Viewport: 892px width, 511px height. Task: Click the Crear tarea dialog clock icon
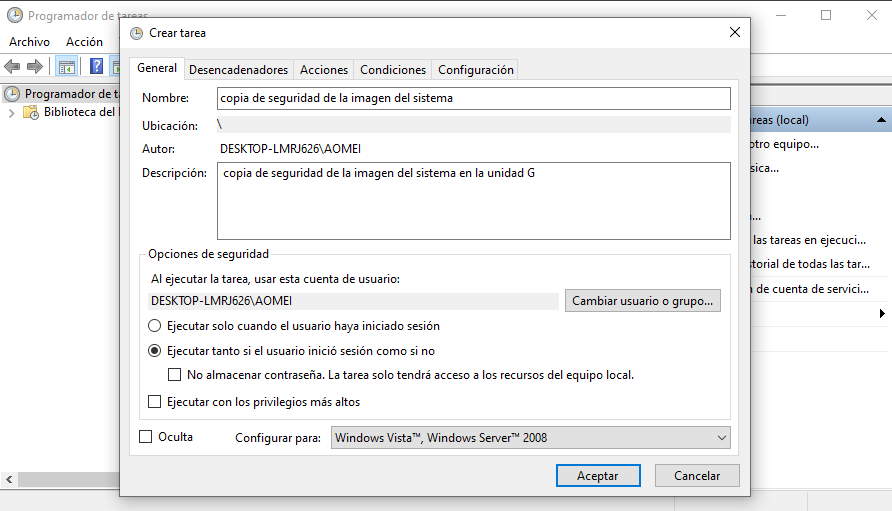click(136, 33)
